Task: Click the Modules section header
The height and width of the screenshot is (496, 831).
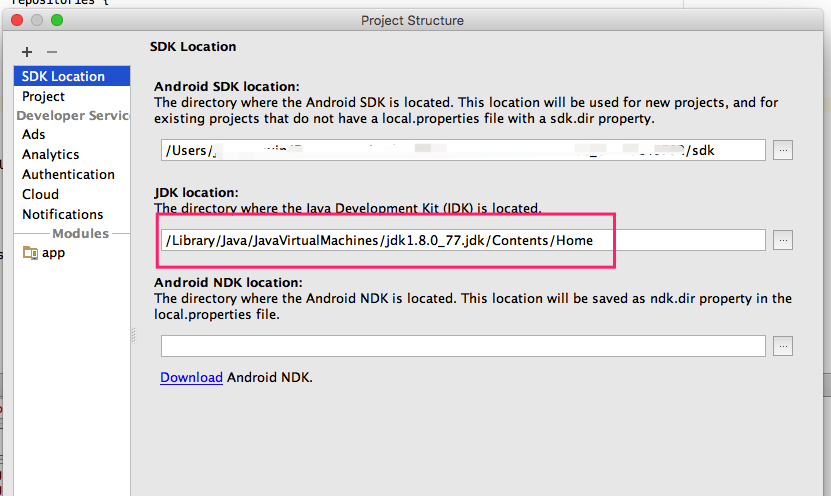Action: point(81,233)
